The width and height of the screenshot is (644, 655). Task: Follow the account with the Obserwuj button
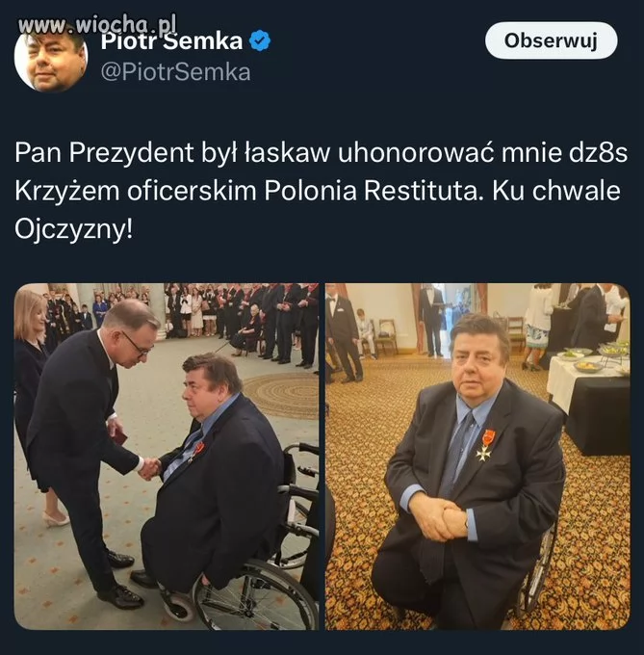pyautogui.click(x=551, y=40)
